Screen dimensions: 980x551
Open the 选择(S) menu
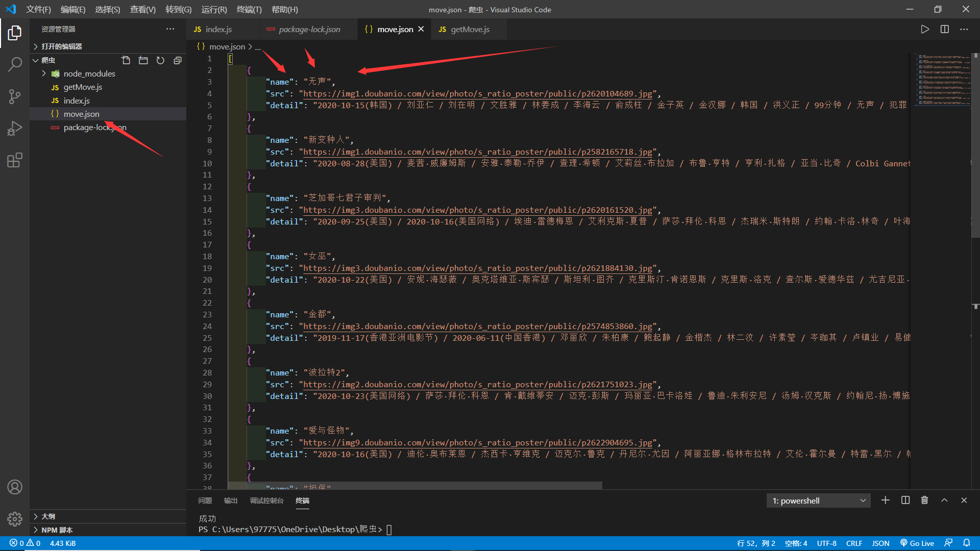(x=108, y=9)
